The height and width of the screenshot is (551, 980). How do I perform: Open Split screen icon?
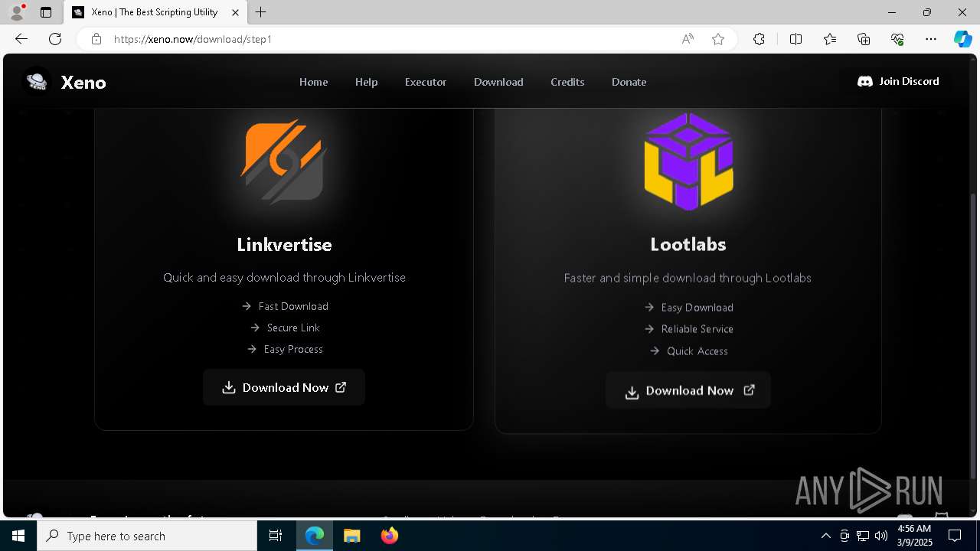[795, 39]
